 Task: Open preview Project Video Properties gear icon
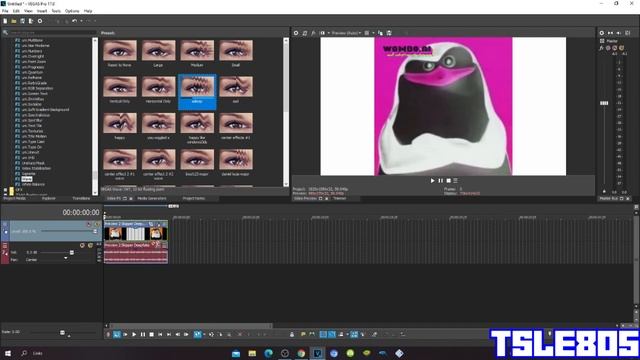tap(296, 33)
